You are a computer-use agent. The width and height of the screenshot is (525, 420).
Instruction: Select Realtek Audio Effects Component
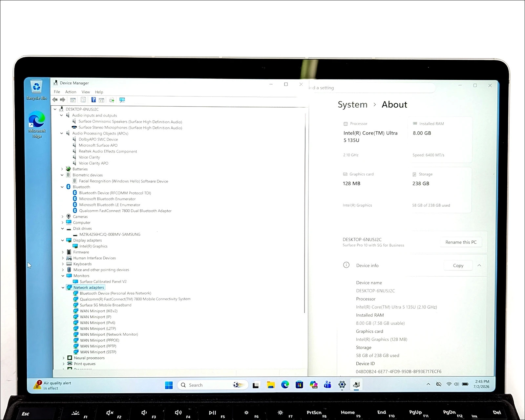coord(108,151)
